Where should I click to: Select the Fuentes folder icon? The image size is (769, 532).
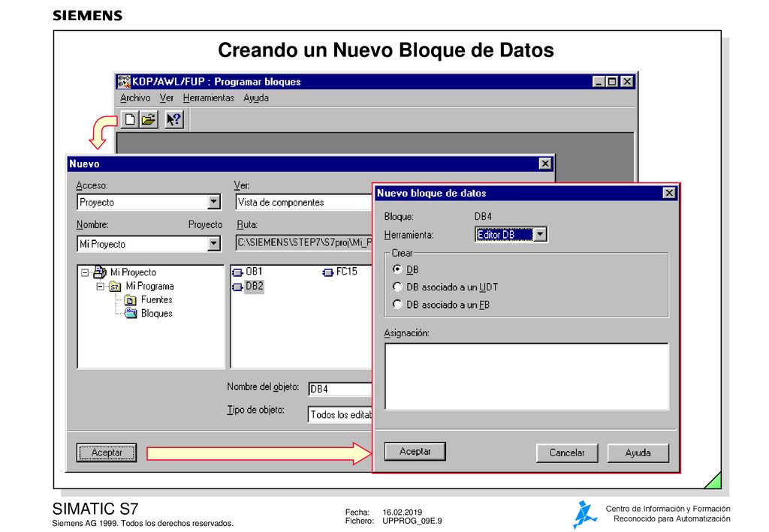131,300
